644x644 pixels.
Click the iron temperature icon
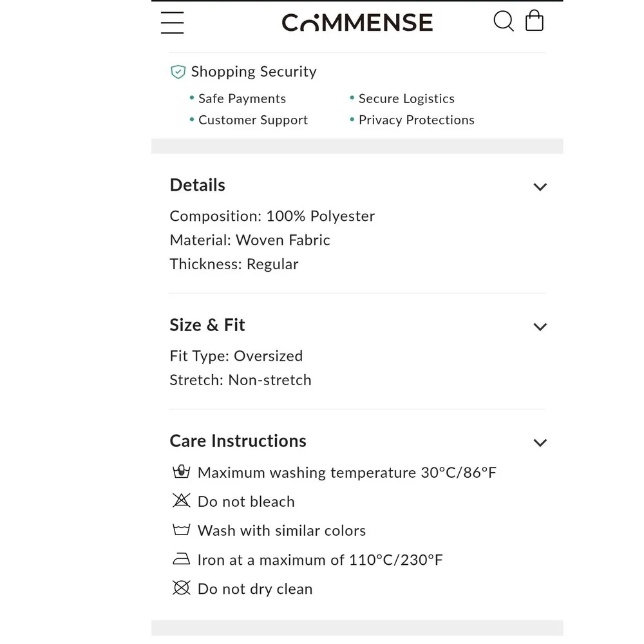[x=182, y=560]
